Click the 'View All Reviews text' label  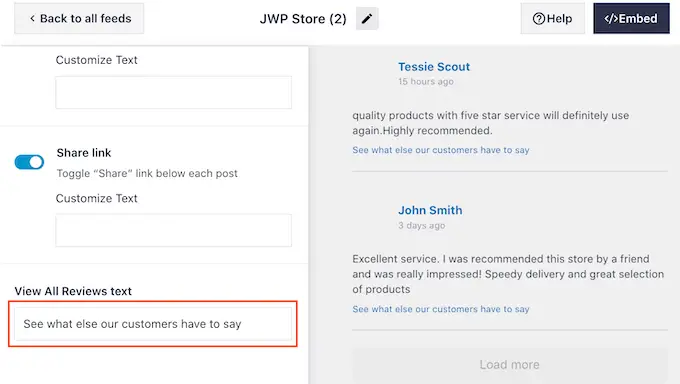(73, 291)
